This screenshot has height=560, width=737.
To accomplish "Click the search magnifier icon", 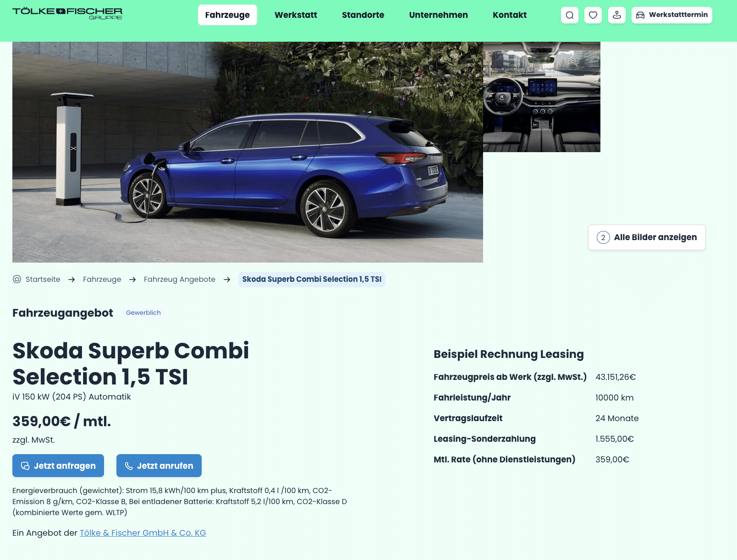I will [570, 15].
